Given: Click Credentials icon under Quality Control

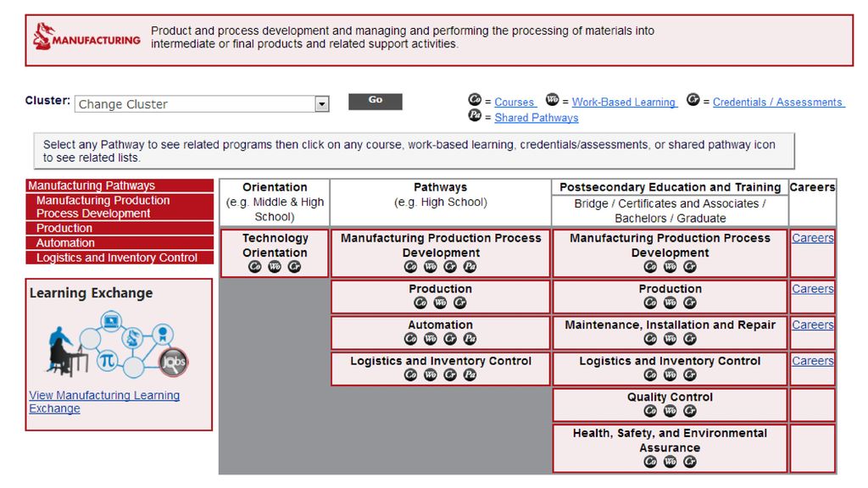Looking at the screenshot, I should coord(689,411).
